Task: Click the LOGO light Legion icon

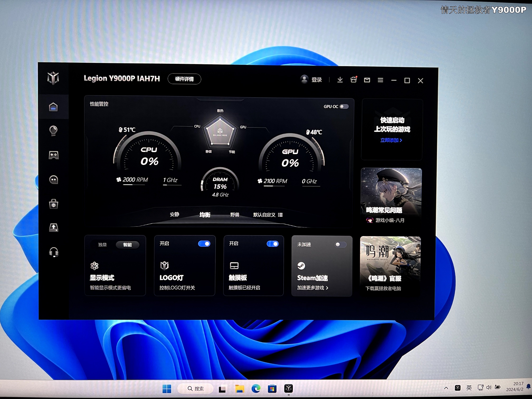Action: (164, 265)
